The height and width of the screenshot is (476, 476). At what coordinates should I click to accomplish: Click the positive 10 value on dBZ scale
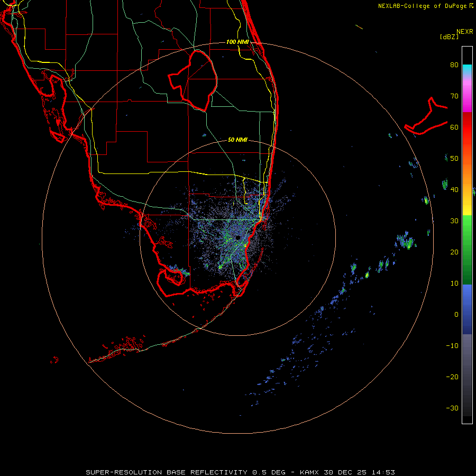pos(454,283)
